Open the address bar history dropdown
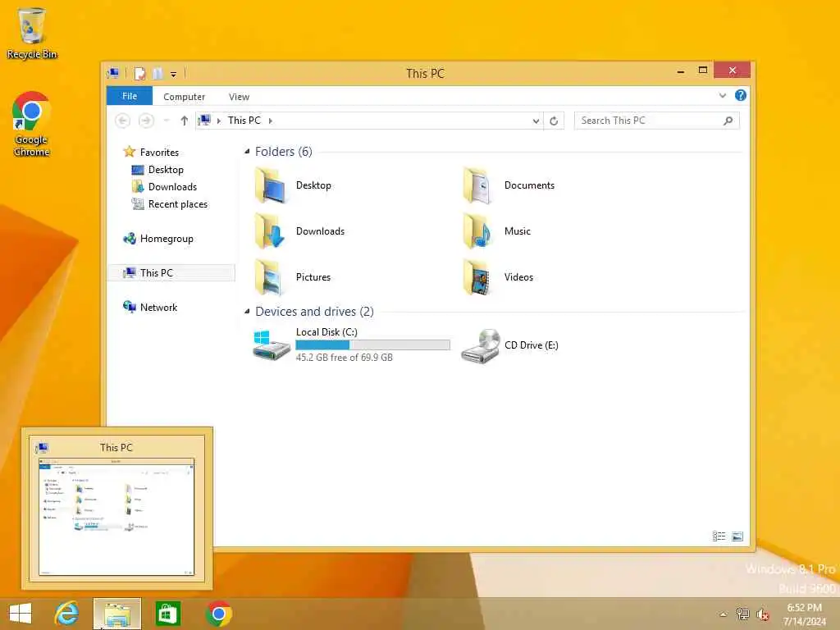The height and width of the screenshot is (630, 840). point(536,121)
